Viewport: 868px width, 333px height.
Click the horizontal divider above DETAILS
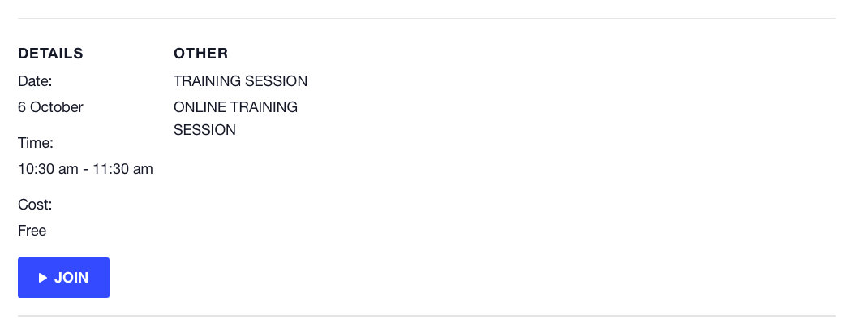pyautogui.click(x=426, y=19)
